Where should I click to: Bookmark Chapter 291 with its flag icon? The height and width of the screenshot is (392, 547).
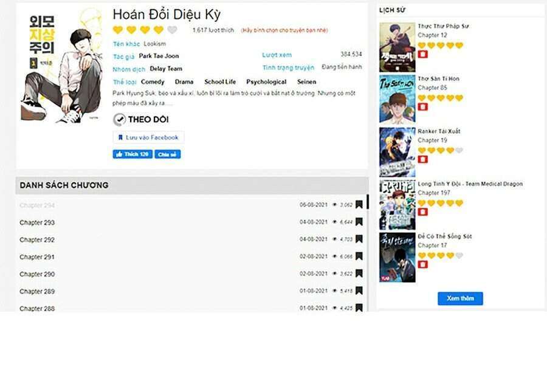(x=359, y=256)
